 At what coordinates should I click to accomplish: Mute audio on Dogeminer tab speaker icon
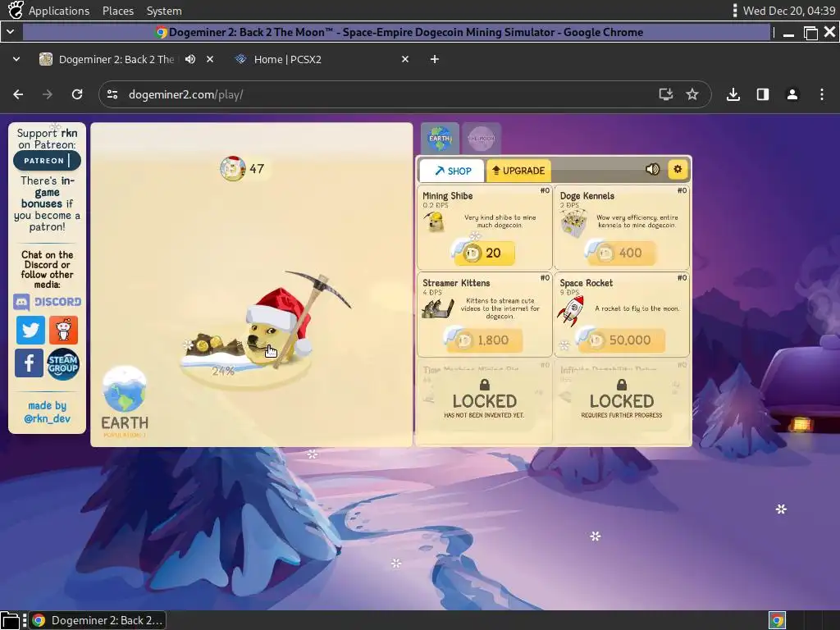click(x=190, y=59)
